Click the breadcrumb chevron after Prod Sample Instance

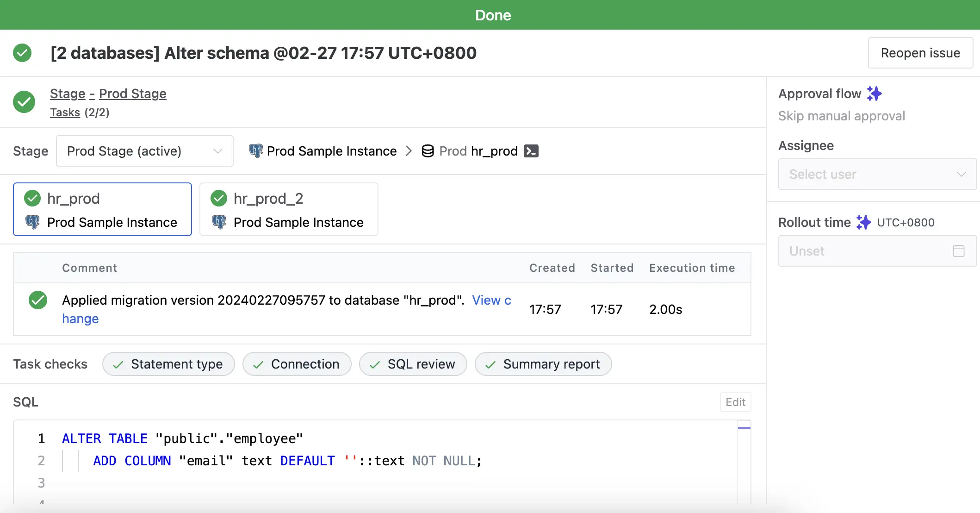click(x=409, y=151)
